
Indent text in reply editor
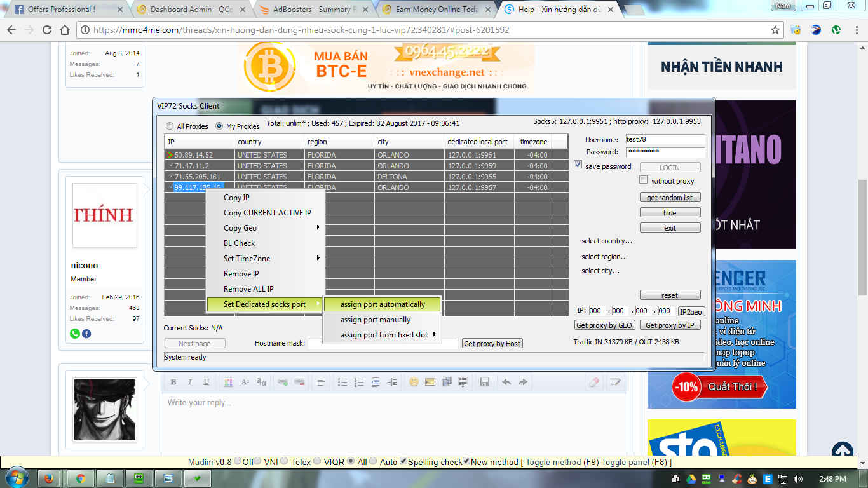coord(392,382)
